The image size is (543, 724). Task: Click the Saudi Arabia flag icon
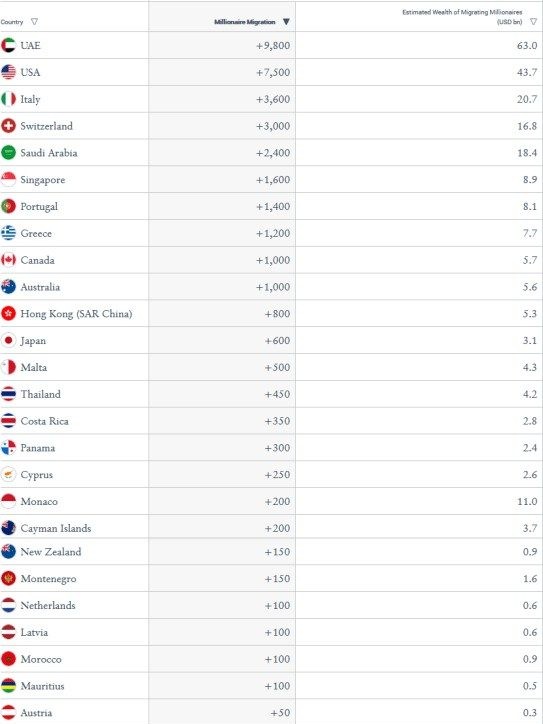tap(8, 152)
